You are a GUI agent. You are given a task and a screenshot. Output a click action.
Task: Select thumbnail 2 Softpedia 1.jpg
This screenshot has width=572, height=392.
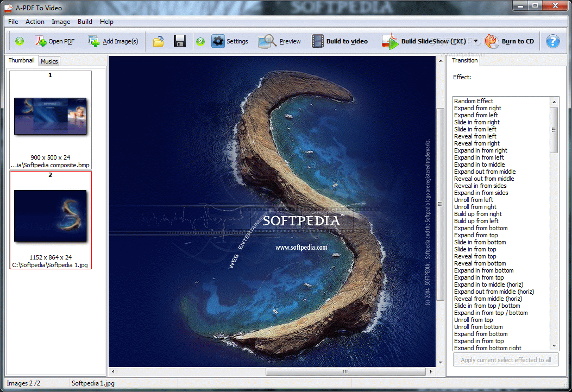click(x=51, y=220)
